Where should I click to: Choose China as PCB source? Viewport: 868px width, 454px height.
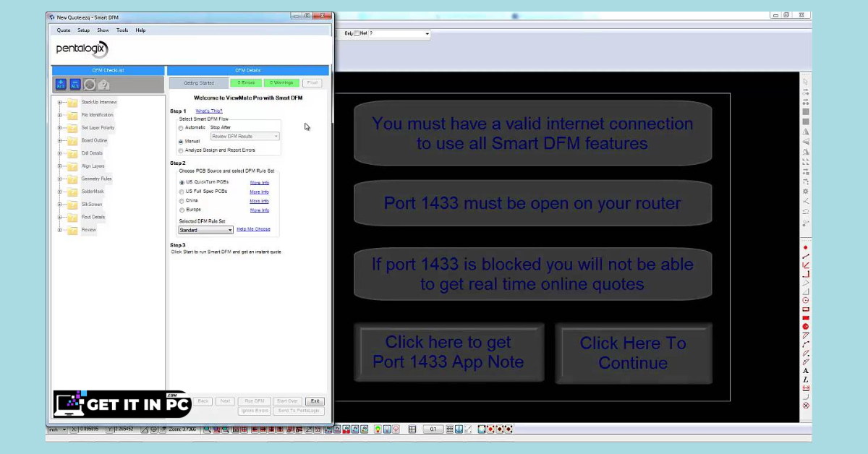pyautogui.click(x=182, y=200)
